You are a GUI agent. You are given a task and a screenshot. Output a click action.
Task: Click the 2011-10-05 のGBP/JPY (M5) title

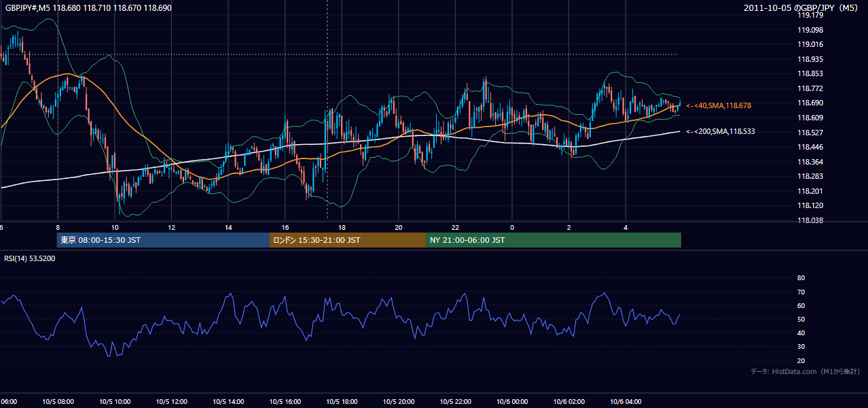point(801,8)
